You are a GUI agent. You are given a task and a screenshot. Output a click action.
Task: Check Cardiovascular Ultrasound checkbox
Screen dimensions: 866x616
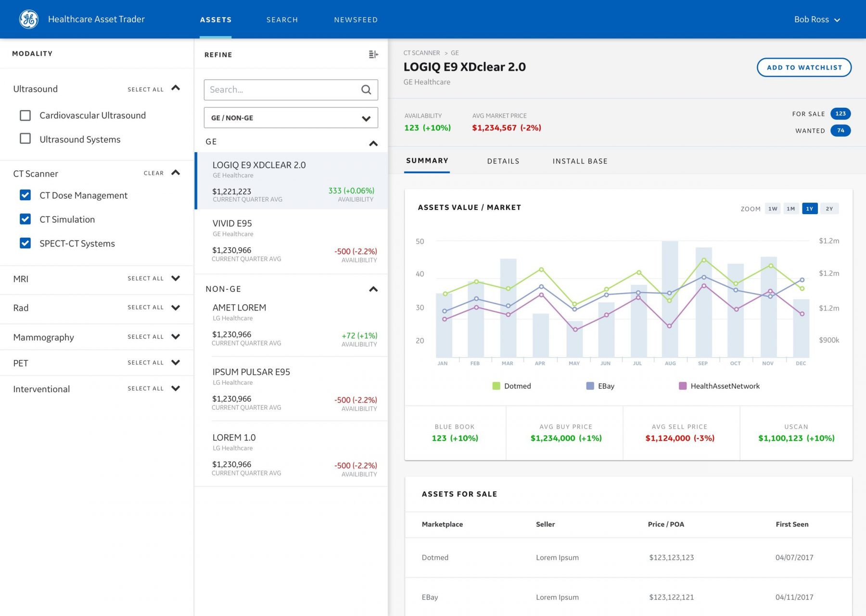click(25, 115)
